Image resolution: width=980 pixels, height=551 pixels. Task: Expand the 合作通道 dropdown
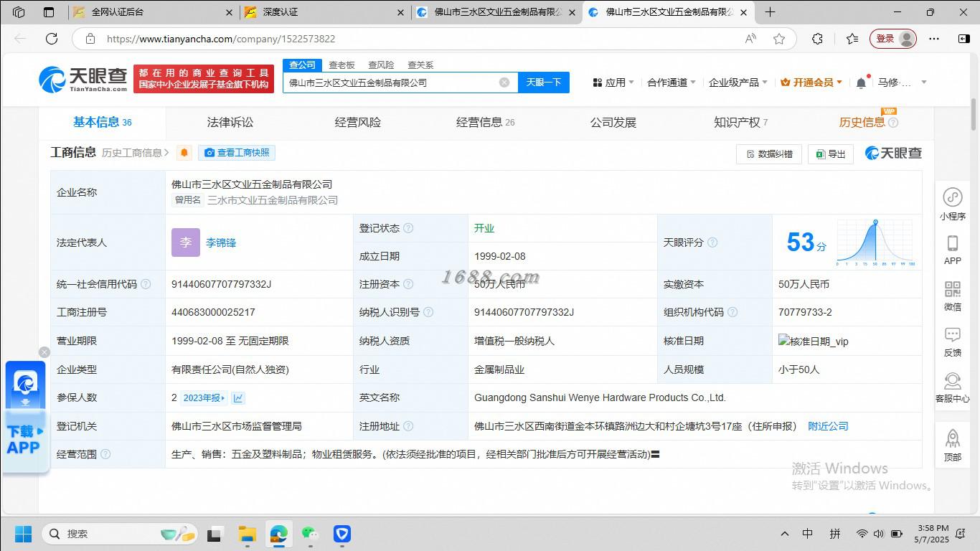[x=672, y=83]
